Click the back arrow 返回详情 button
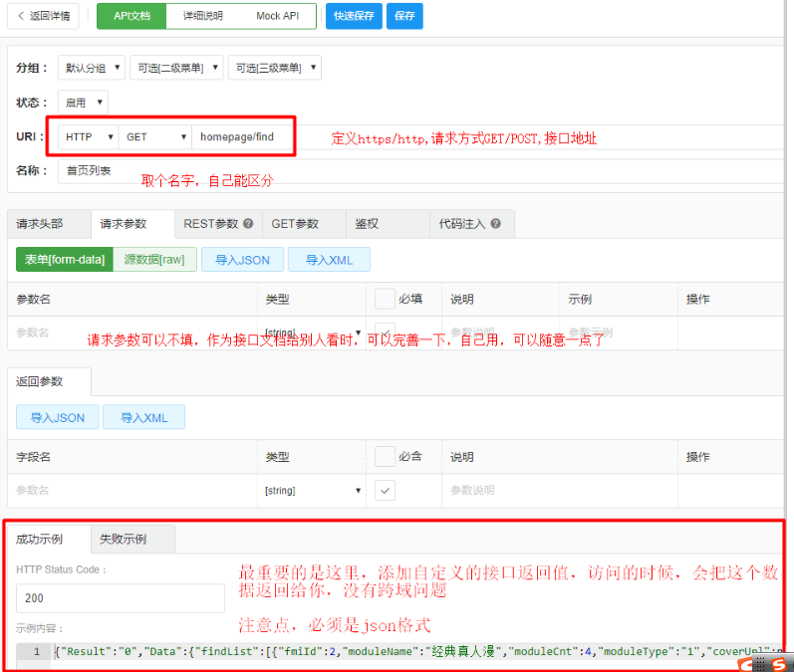 point(44,16)
